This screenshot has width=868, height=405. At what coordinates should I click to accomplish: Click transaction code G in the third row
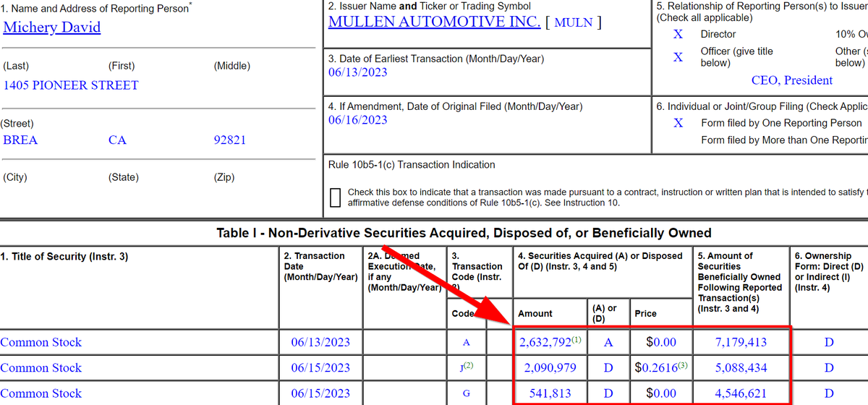coord(467,394)
